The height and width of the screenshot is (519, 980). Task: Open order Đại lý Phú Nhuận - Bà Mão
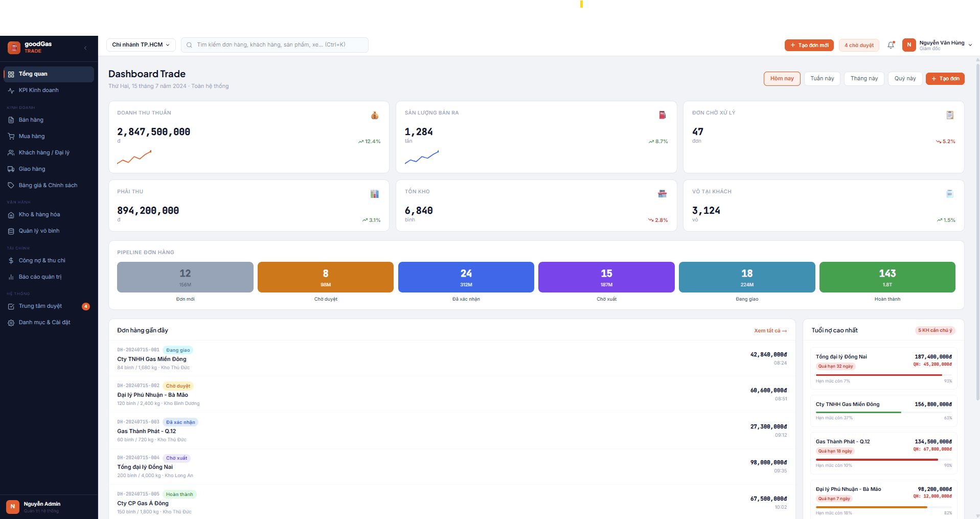click(452, 394)
